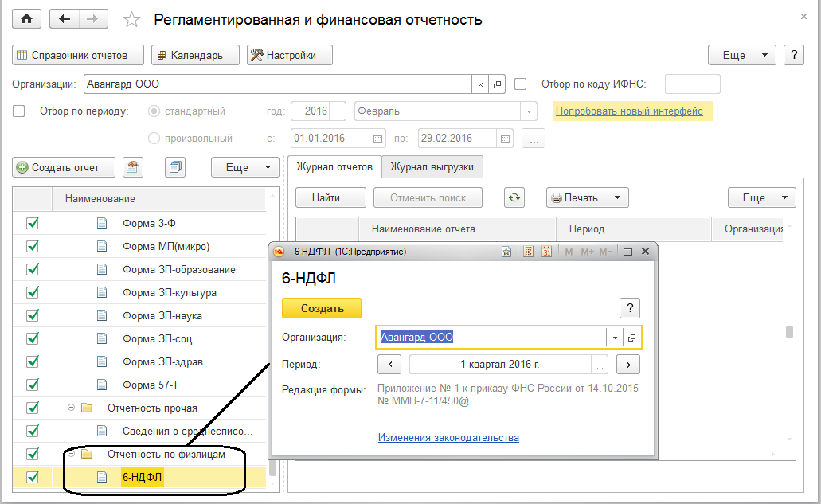Screen dimensions: 821x504
Task: Click the 1 квартал 2016 г. period field
Action: (x=500, y=365)
